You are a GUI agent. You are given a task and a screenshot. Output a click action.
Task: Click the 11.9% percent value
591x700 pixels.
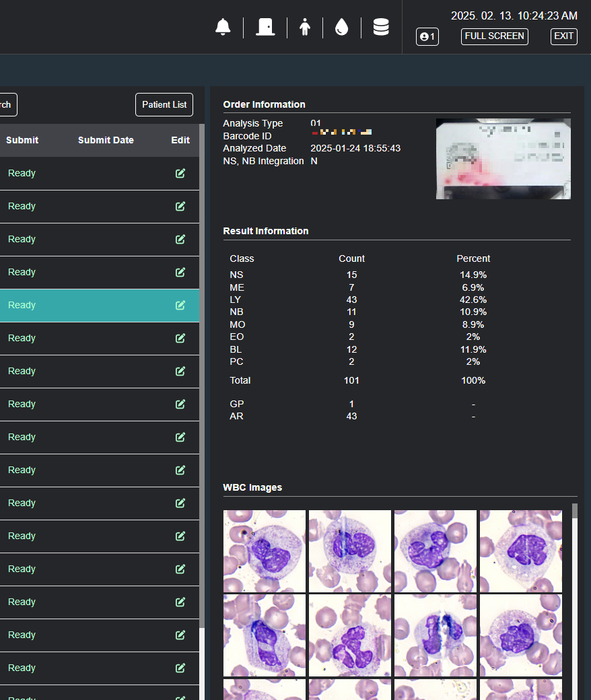pos(473,349)
